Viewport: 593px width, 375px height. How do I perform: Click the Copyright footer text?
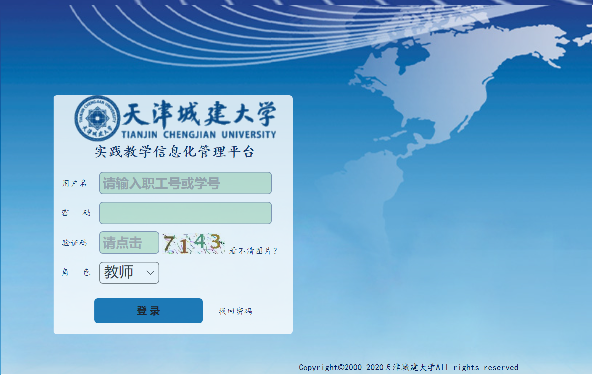pos(408,367)
